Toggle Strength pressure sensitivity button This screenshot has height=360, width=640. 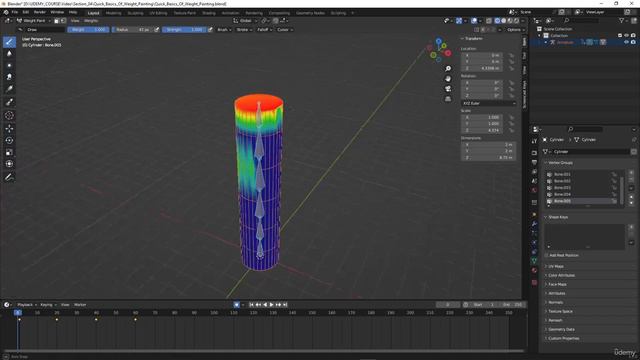(x=210, y=29)
